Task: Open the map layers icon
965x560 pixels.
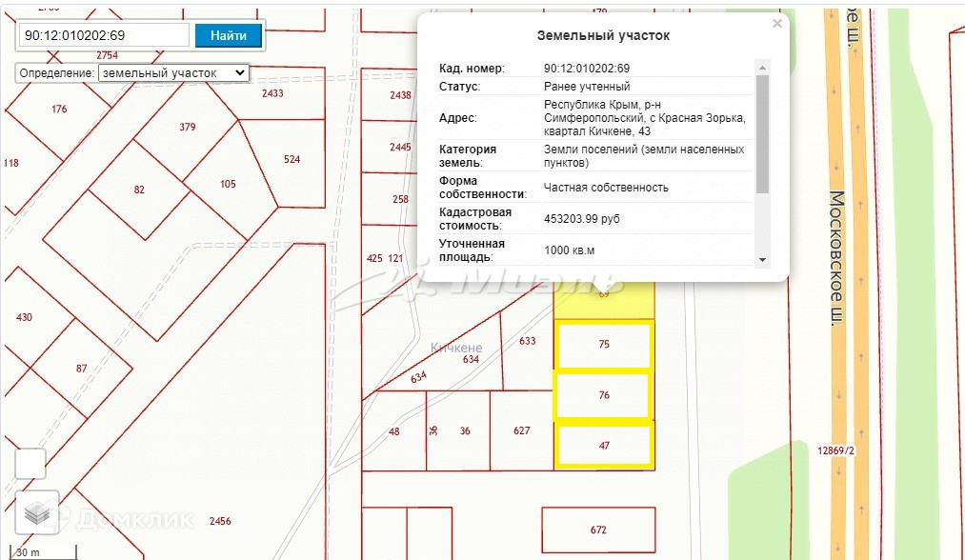Action: (37, 512)
